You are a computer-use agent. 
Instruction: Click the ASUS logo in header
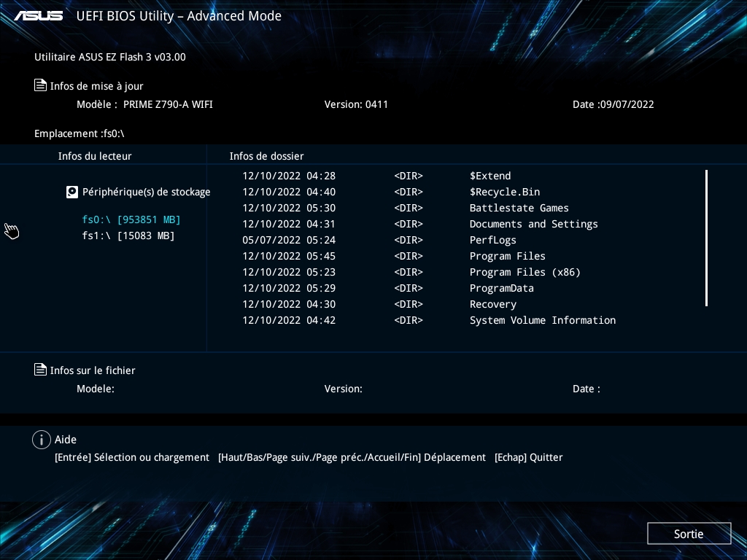(39, 16)
